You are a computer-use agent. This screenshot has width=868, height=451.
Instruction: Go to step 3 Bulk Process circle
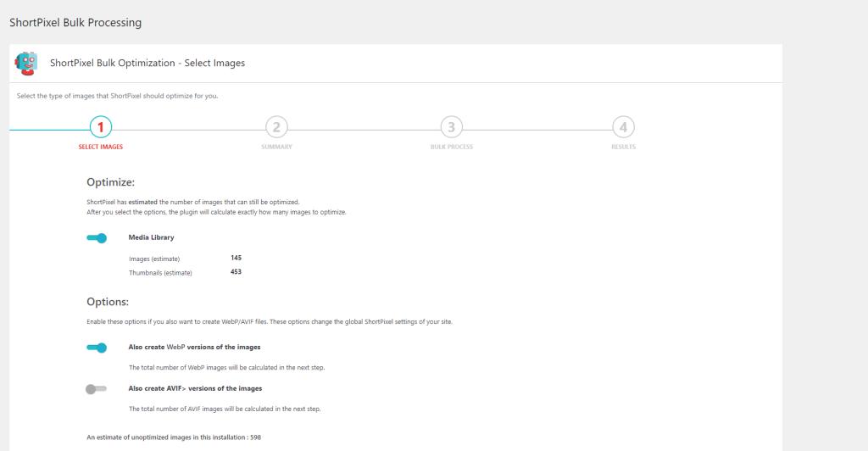[x=452, y=127]
